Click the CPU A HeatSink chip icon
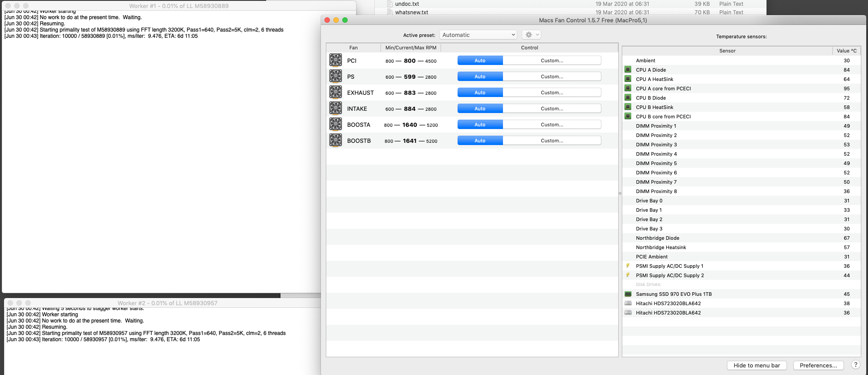 pos(628,79)
